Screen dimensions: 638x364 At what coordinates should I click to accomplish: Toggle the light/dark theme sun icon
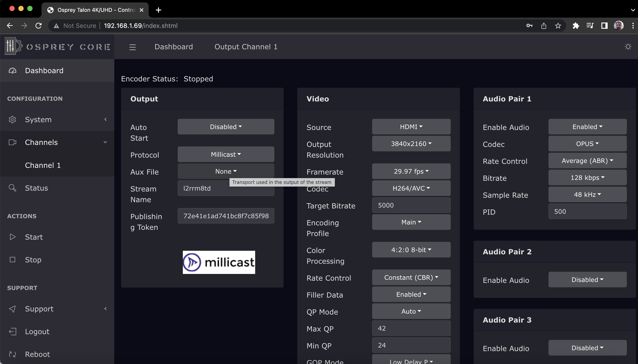tap(628, 47)
